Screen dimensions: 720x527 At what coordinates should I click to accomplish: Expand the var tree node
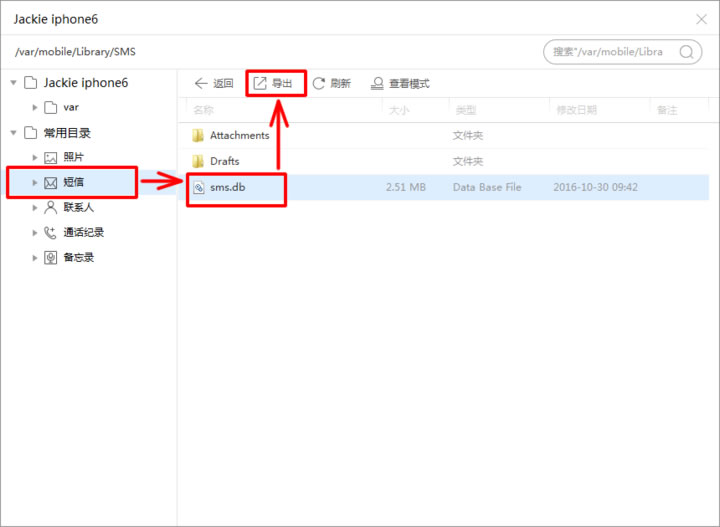(x=35, y=107)
